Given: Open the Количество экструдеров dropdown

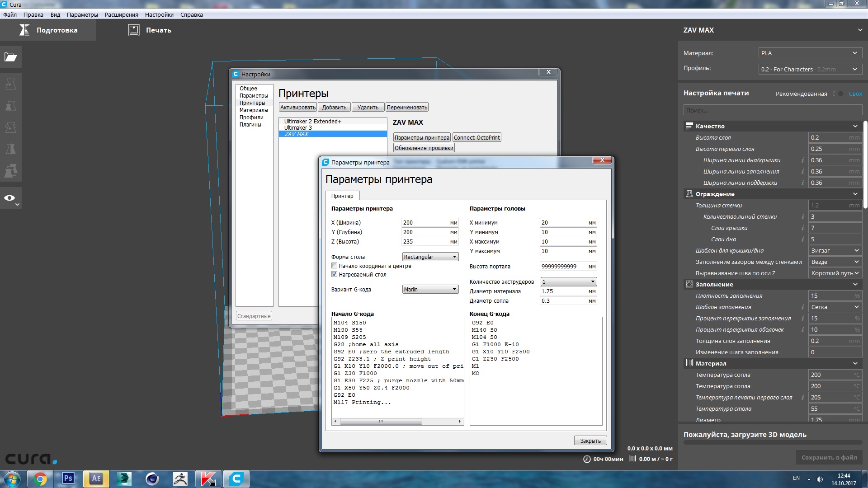Looking at the screenshot, I should (568, 282).
